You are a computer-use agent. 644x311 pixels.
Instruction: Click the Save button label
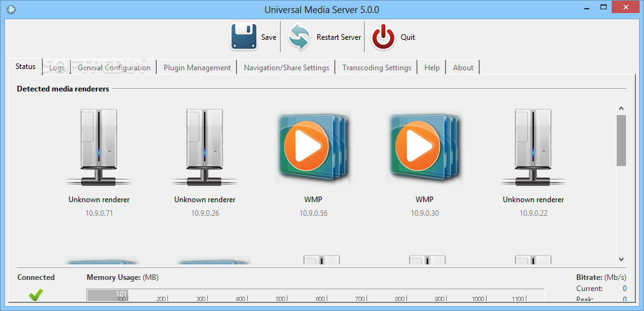[x=269, y=37]
